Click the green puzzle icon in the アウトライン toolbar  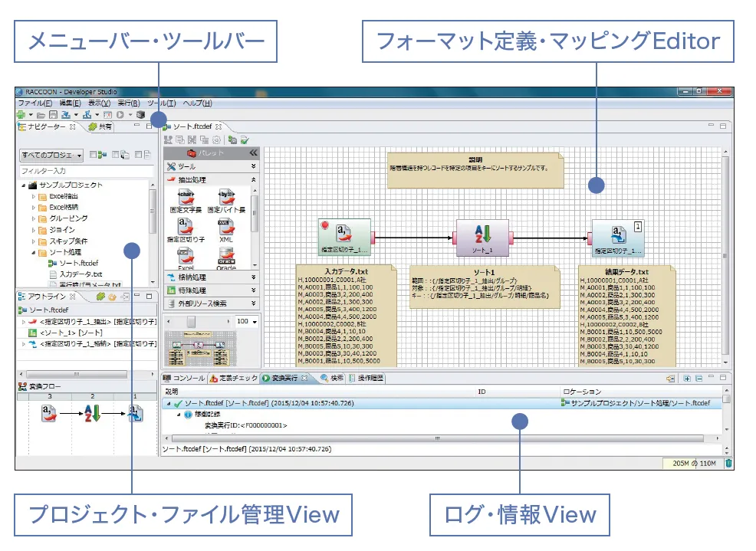[100, 297]
